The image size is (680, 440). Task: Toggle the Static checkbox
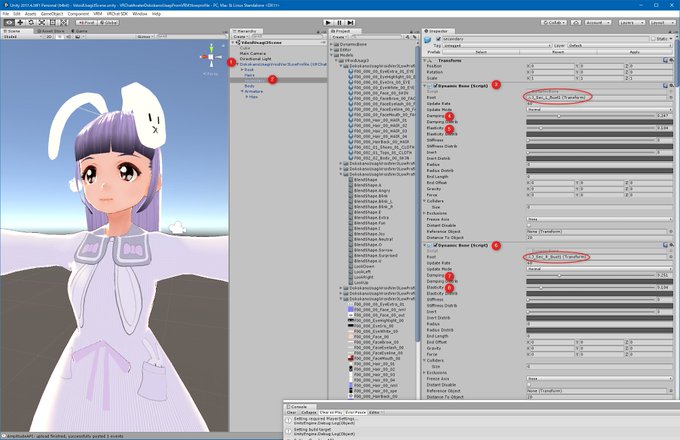pyautogui.click(x=654, y=39)
